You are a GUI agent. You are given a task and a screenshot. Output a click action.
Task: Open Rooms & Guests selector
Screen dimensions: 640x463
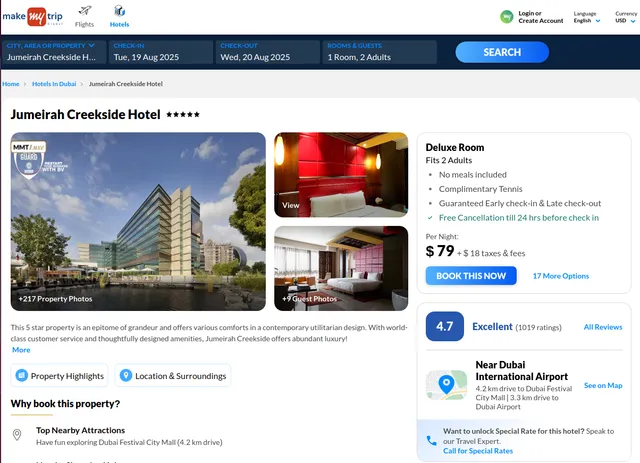(380, 52)
